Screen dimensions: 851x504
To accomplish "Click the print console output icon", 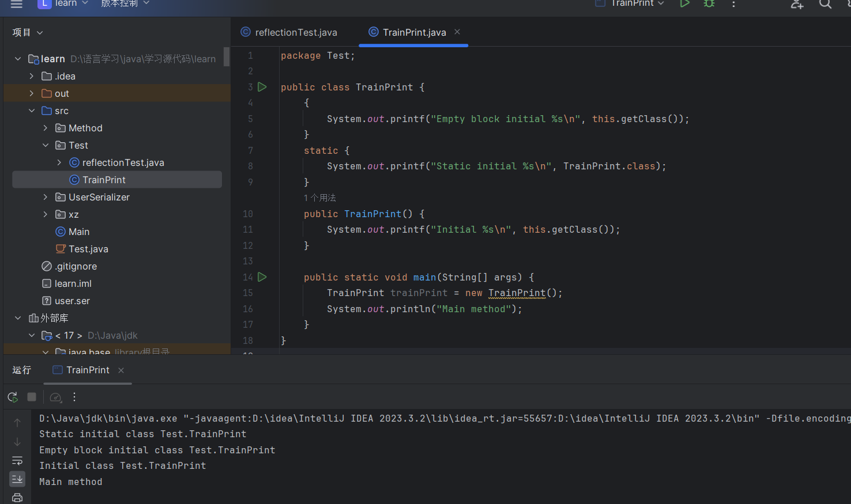I will point(17,498).
